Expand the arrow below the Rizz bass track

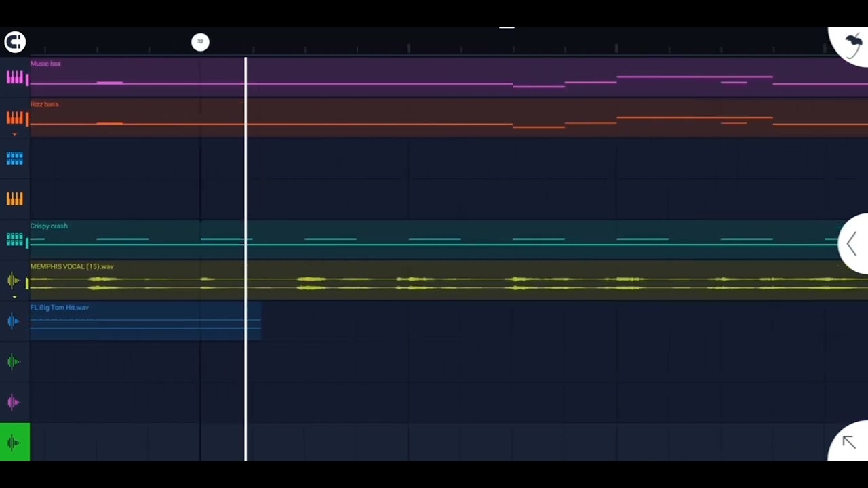coord(14,134)
